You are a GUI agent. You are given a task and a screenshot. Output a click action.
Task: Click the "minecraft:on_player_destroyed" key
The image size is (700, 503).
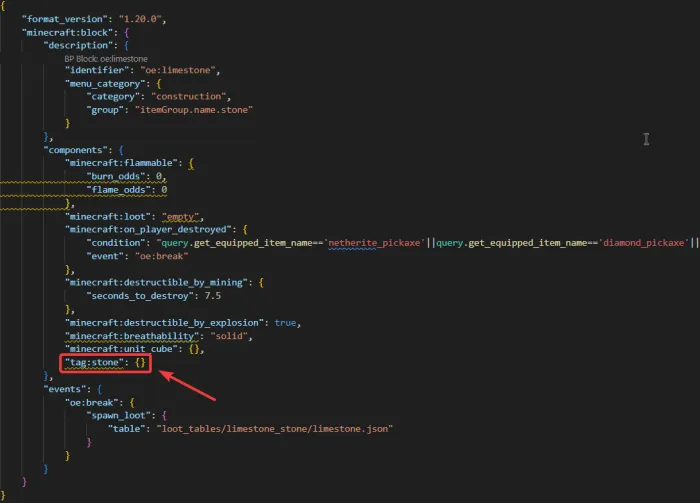pos(148,229)
